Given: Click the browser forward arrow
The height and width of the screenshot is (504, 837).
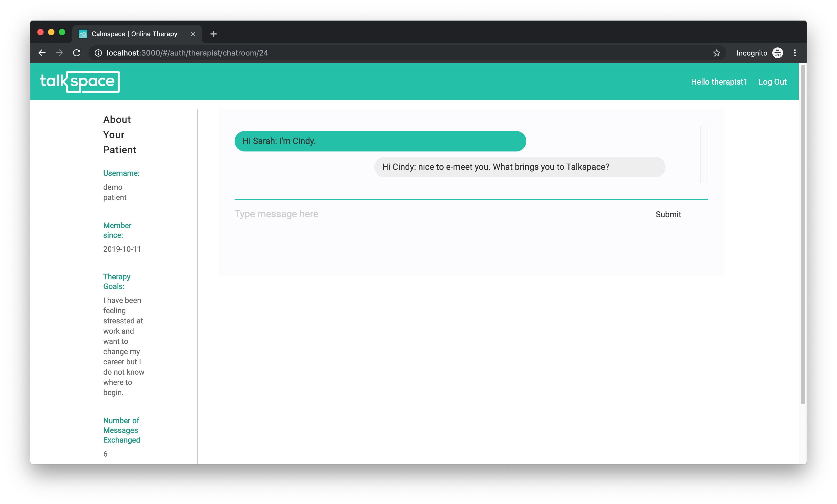Looking at the screenshot, I should pos(59,53).
